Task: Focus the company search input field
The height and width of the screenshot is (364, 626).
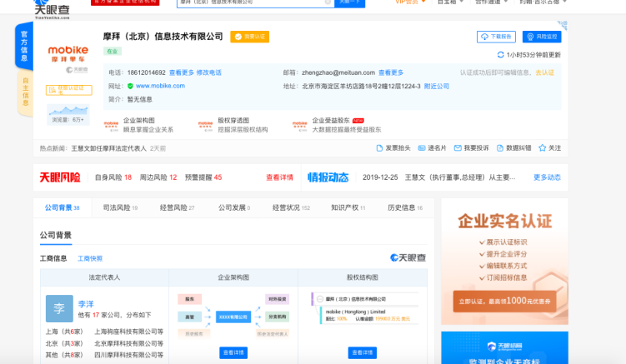Action: [256, 2]
